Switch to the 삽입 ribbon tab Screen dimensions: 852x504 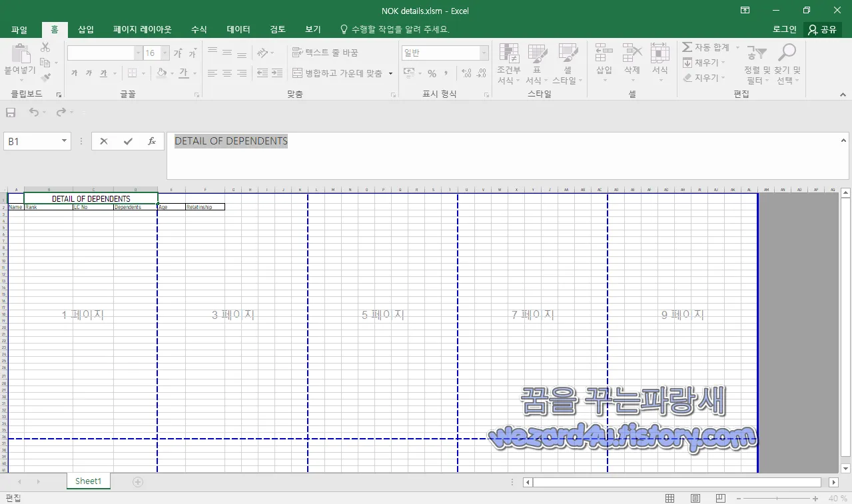coord(86,29)
